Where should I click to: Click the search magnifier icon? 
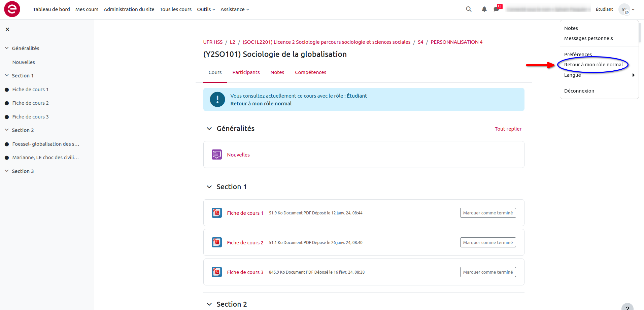[468, 9]
